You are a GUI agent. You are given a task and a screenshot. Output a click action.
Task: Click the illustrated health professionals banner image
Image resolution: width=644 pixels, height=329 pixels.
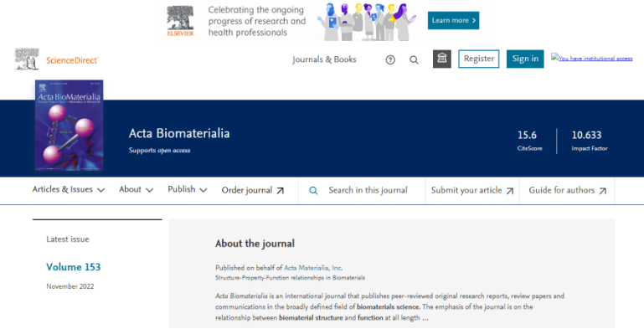pos(366,22)
